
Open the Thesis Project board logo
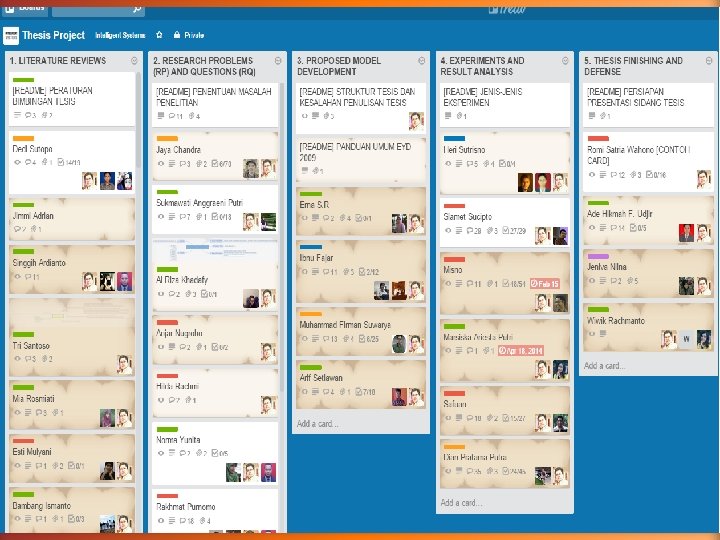[11, 35]
